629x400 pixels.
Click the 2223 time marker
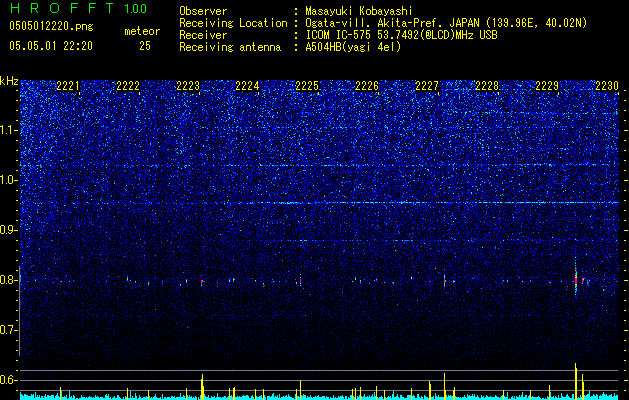click(x=188, y=86)
